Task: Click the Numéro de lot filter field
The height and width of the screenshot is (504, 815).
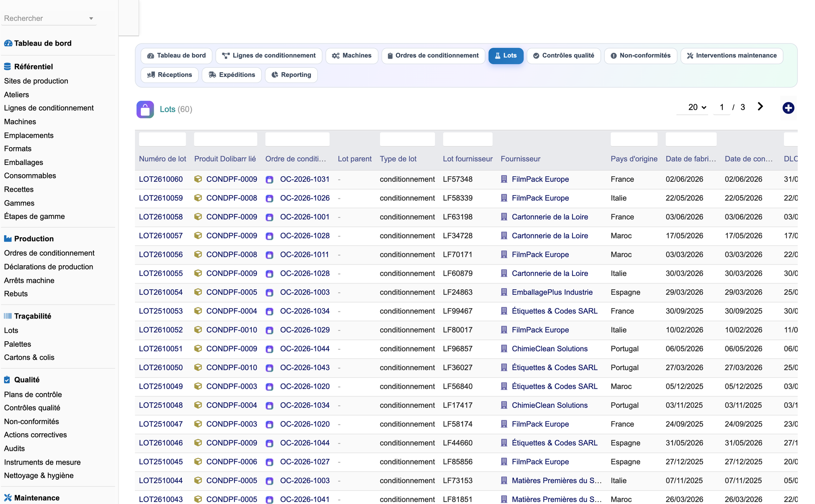Action: point(162,139)
